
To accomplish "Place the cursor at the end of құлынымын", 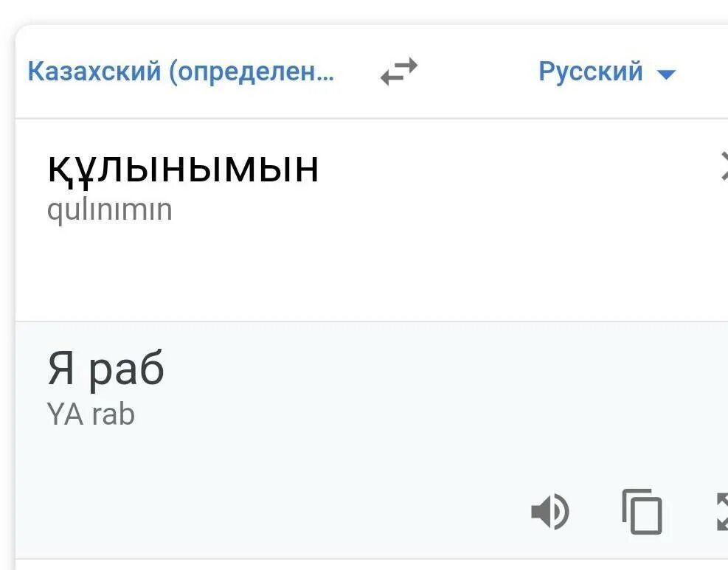I will (319, 168).
